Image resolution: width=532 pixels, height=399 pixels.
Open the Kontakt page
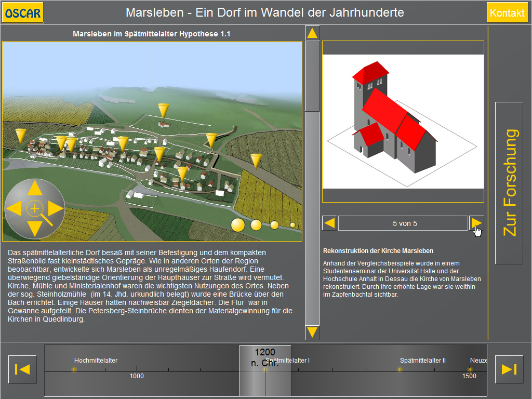point(507,13)
